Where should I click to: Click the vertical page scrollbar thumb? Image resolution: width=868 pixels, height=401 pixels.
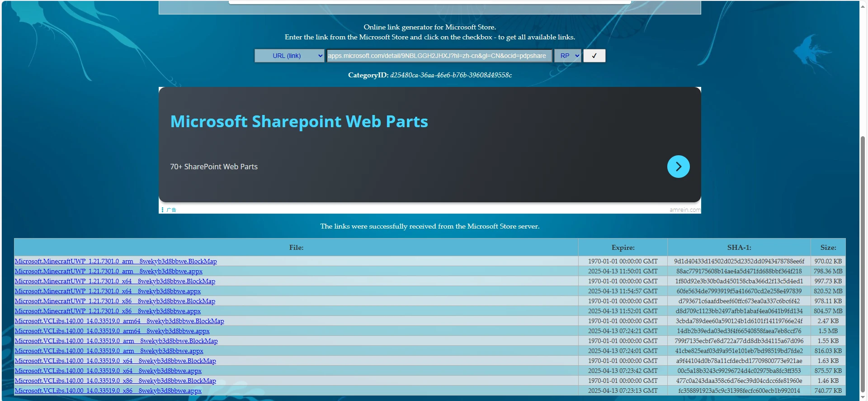click(863, 263)
